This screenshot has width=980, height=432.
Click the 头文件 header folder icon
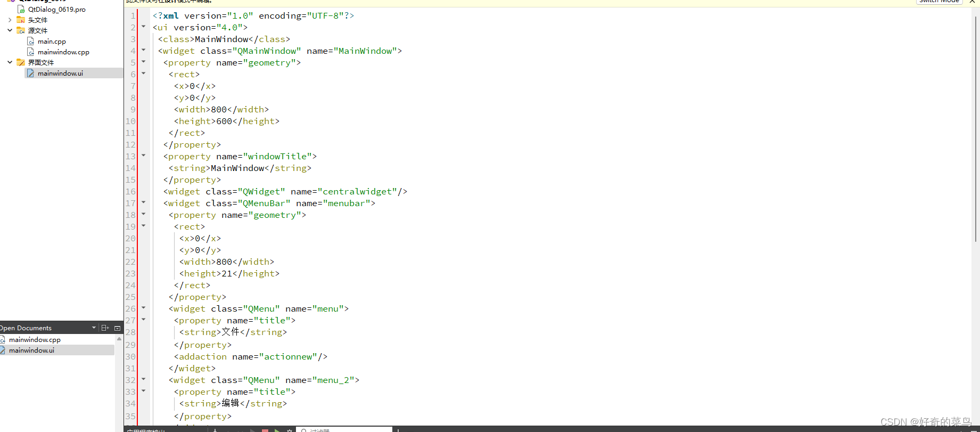coord(21,20)
